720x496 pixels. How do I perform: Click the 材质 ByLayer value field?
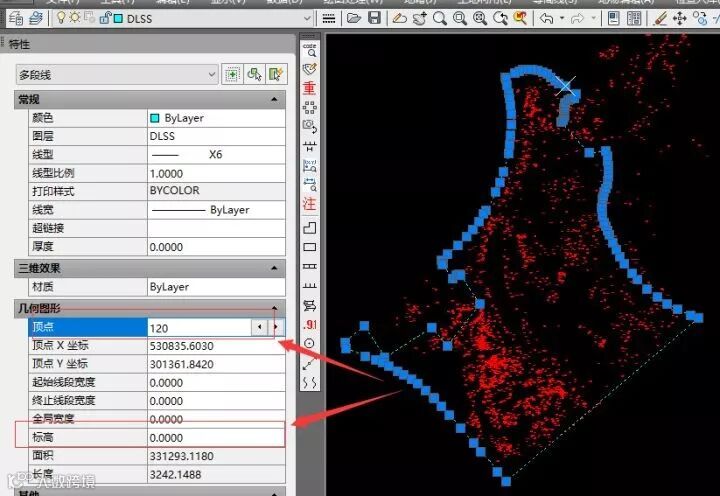coord(216,287)
